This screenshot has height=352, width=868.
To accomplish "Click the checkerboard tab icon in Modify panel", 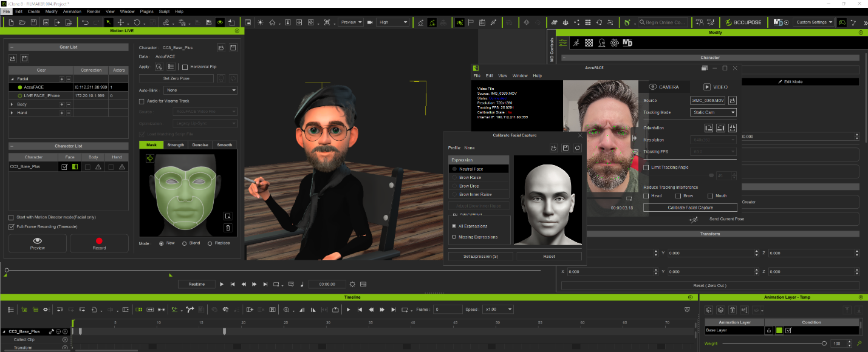I will coord(589,42).
